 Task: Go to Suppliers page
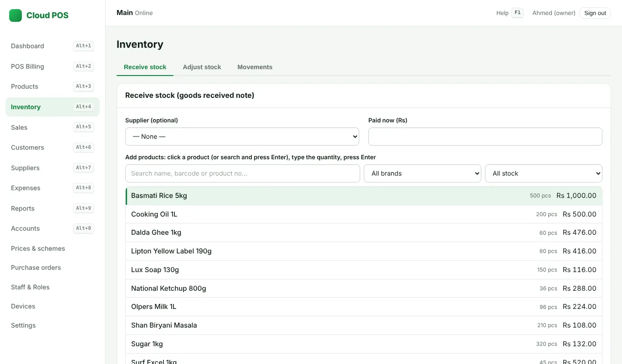52,168
